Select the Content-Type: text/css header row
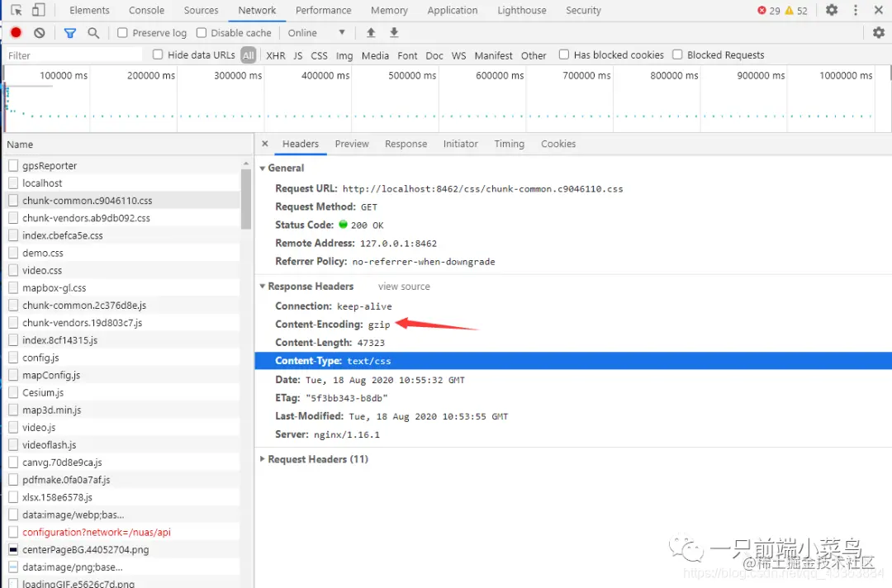Screen dimensions: 892x588 573,361
